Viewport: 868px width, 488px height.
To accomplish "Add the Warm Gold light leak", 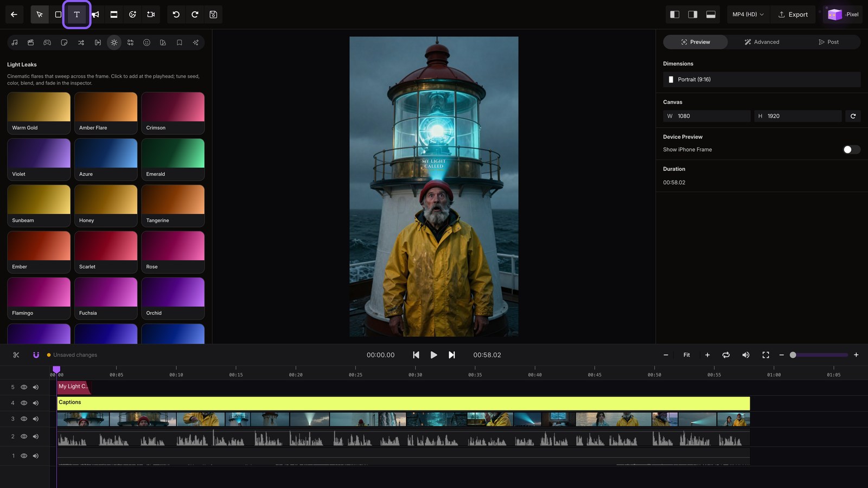I will point(39,113).
